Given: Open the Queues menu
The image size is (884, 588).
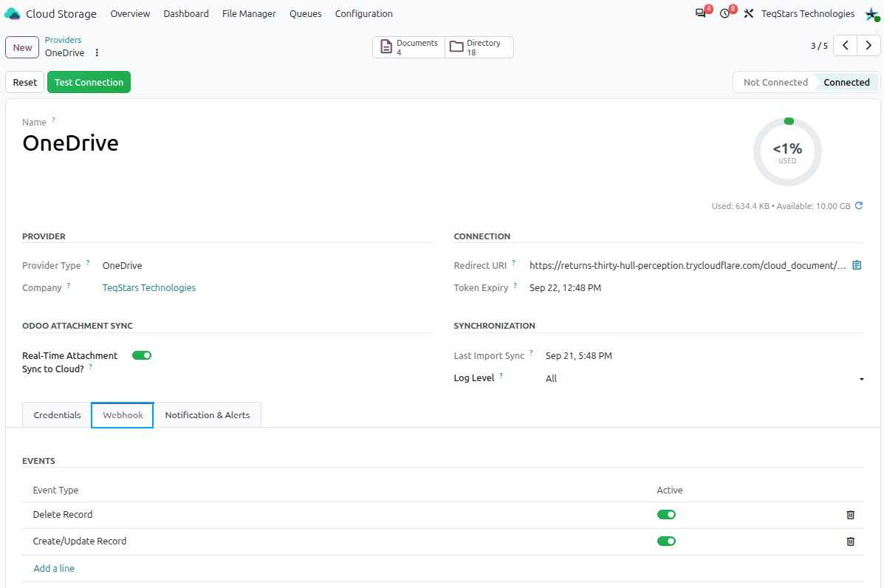Looking at the screenshot, I should coord(306,13).
